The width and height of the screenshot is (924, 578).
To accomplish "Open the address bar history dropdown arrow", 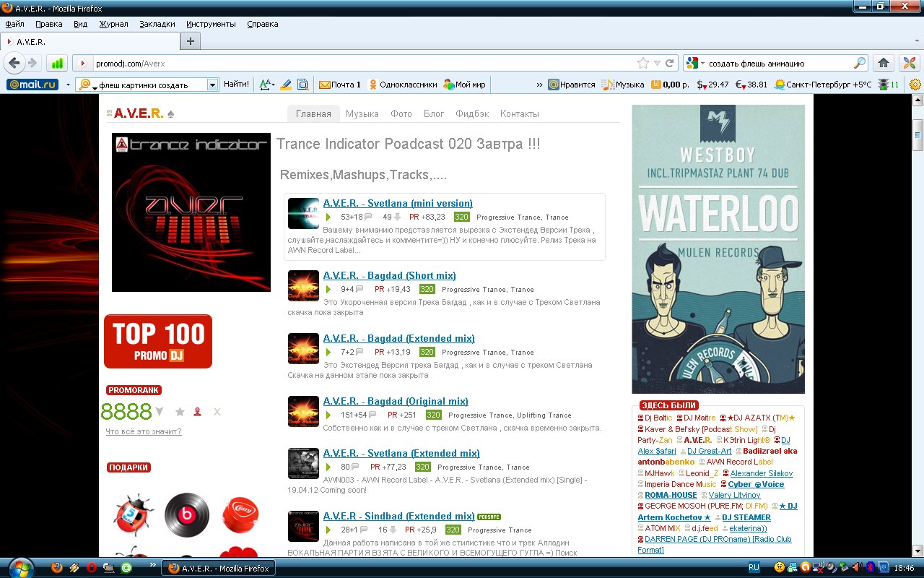I will (657, 63).
